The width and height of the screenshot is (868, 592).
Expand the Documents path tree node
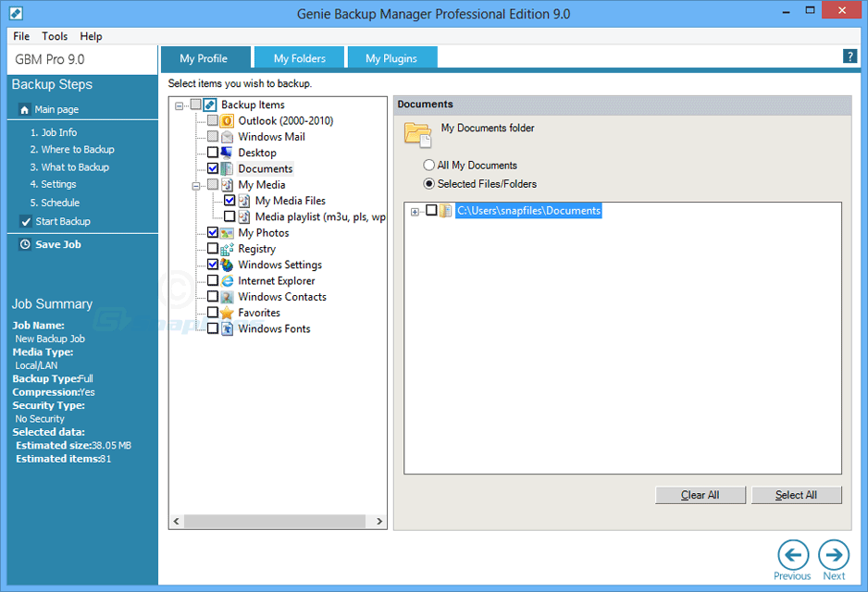pos(414,211)
